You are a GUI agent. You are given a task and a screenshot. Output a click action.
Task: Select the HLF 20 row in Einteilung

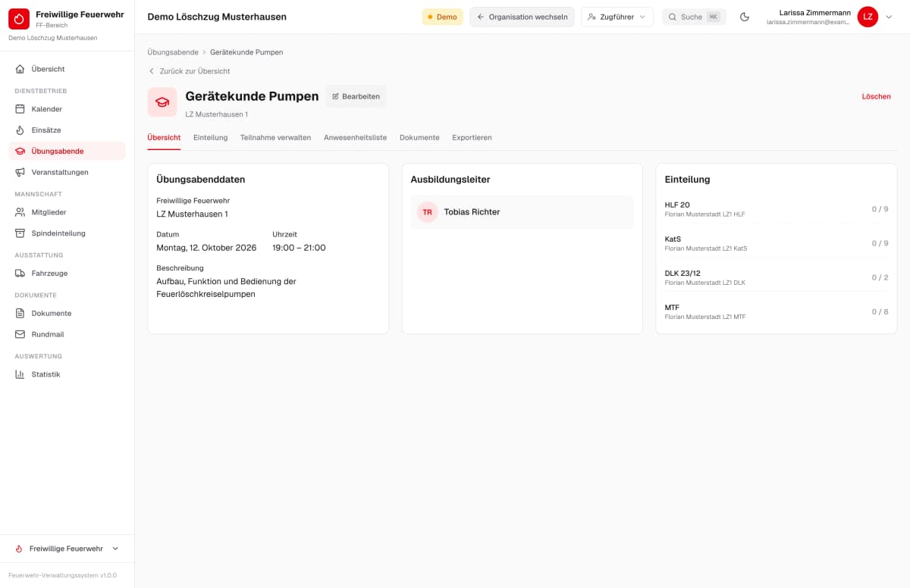tap(777, 209)
